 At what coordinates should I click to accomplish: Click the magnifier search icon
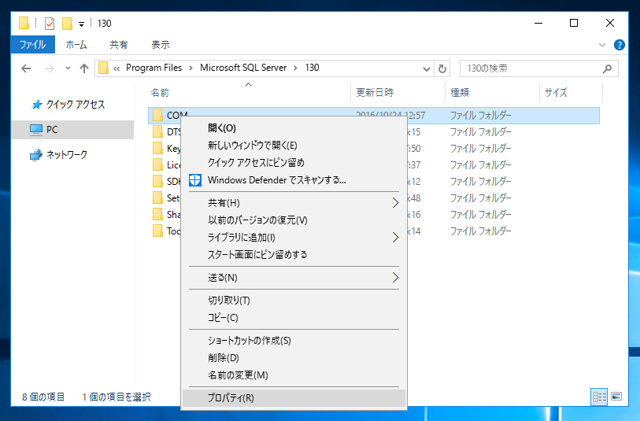607,69
